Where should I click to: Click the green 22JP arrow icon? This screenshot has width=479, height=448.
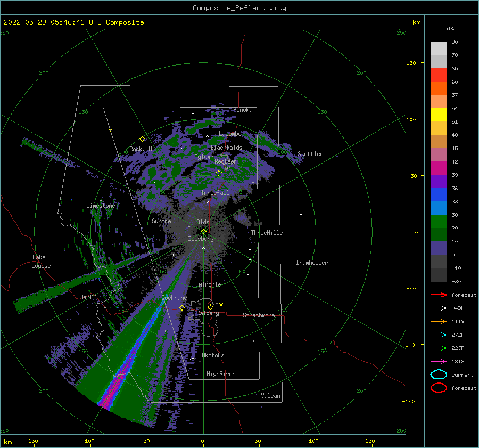coord(439,348)
